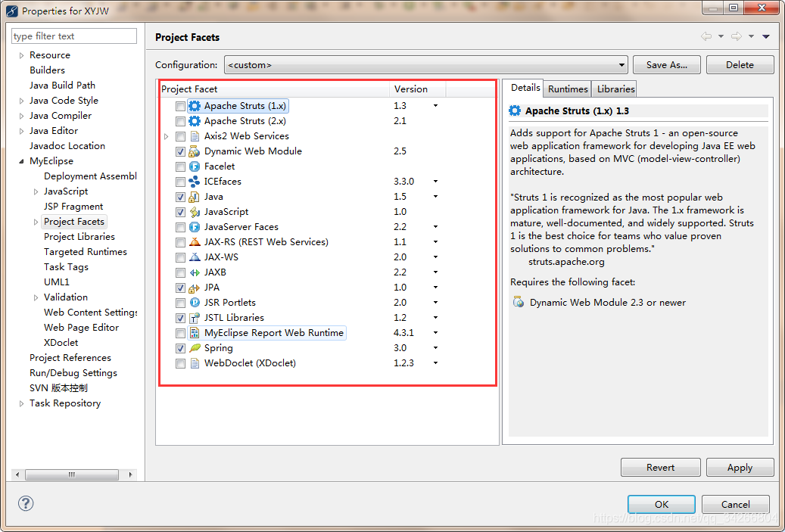The image size is (785, 532).
Task: Click the back navigation arrow icon
Action: click(x=706, y=36)
